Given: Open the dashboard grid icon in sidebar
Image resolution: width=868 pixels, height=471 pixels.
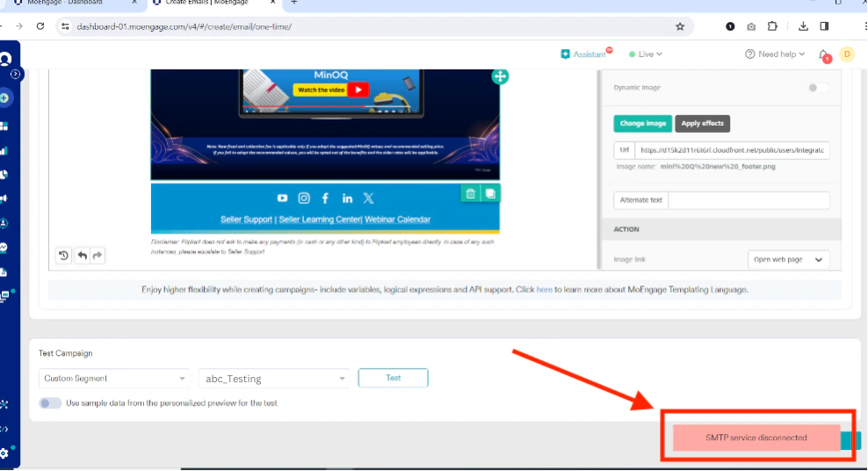Looking at the screenshot, I should (x=4, y=127).
